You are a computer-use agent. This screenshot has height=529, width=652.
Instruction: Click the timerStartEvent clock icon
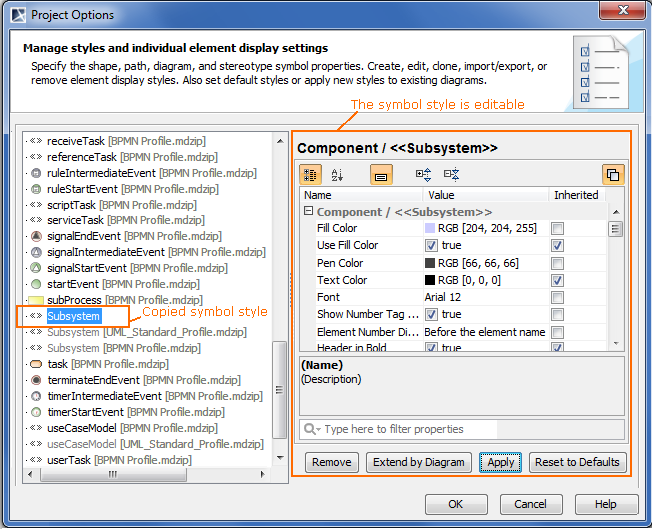(x=36, y=412)
